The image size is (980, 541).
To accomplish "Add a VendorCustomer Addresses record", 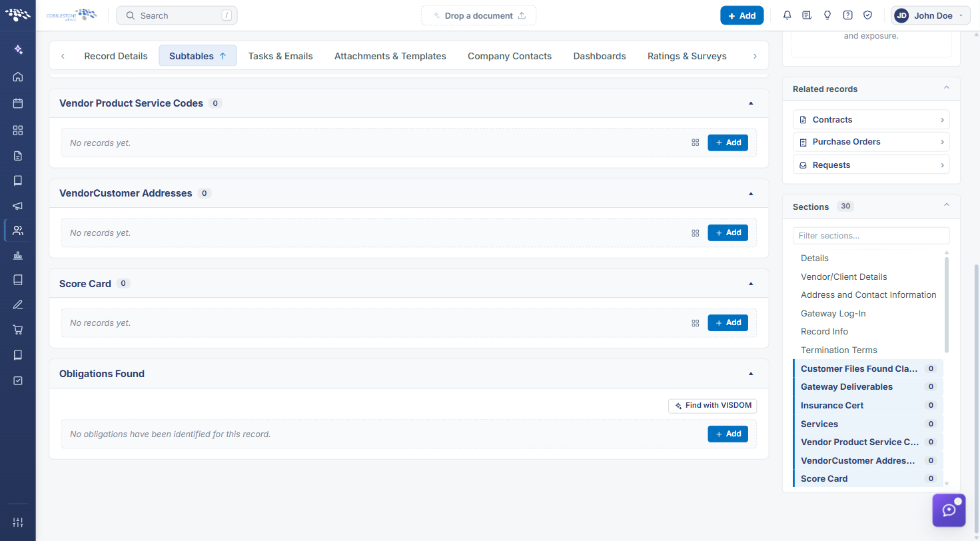I will pos(728,233).
